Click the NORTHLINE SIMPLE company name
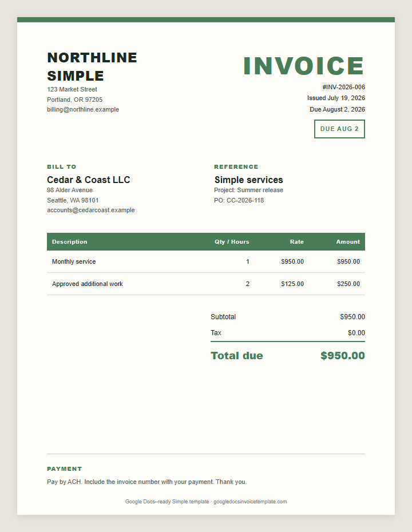 (92, 66)
